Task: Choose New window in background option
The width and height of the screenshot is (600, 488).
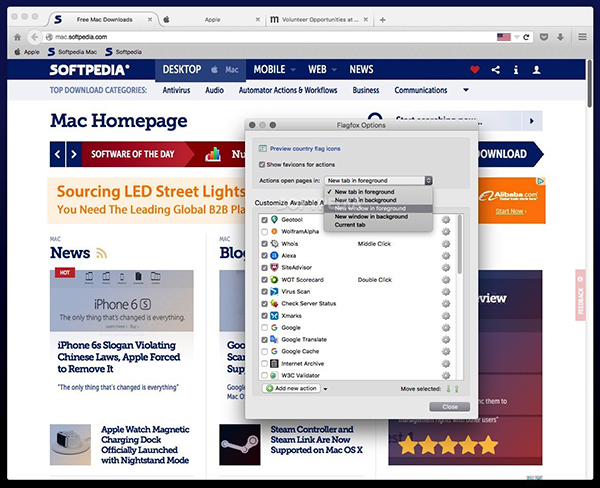Action: click(378, 217)
